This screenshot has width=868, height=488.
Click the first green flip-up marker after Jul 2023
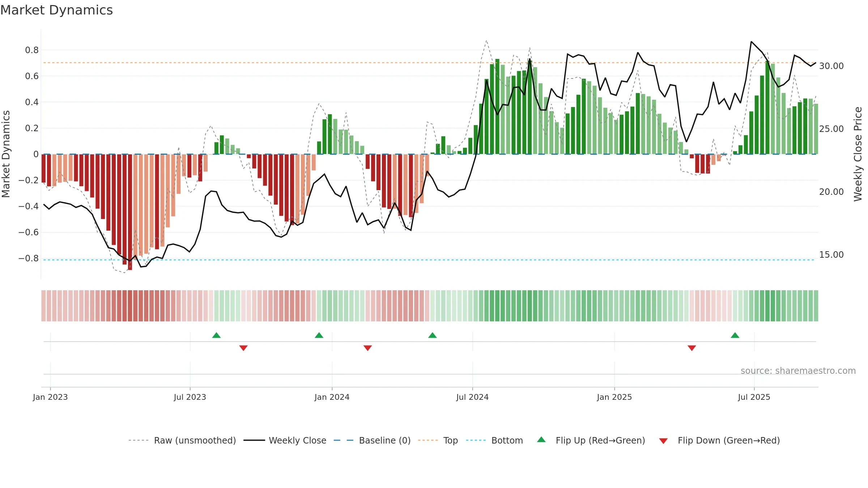tap(216, 335)
